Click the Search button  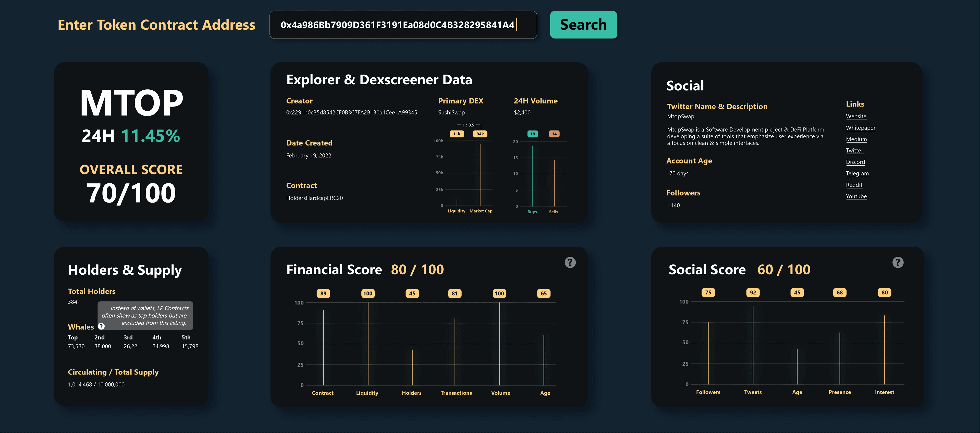583,24
